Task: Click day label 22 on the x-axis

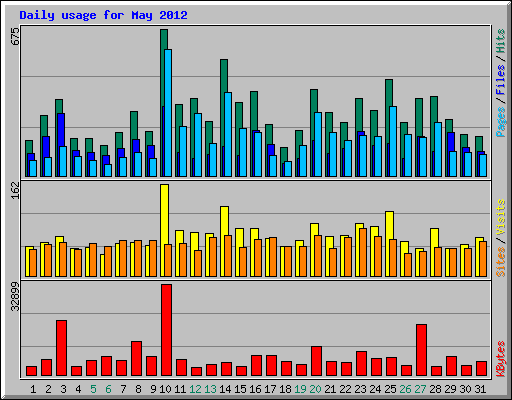Action: pos(345,389)
